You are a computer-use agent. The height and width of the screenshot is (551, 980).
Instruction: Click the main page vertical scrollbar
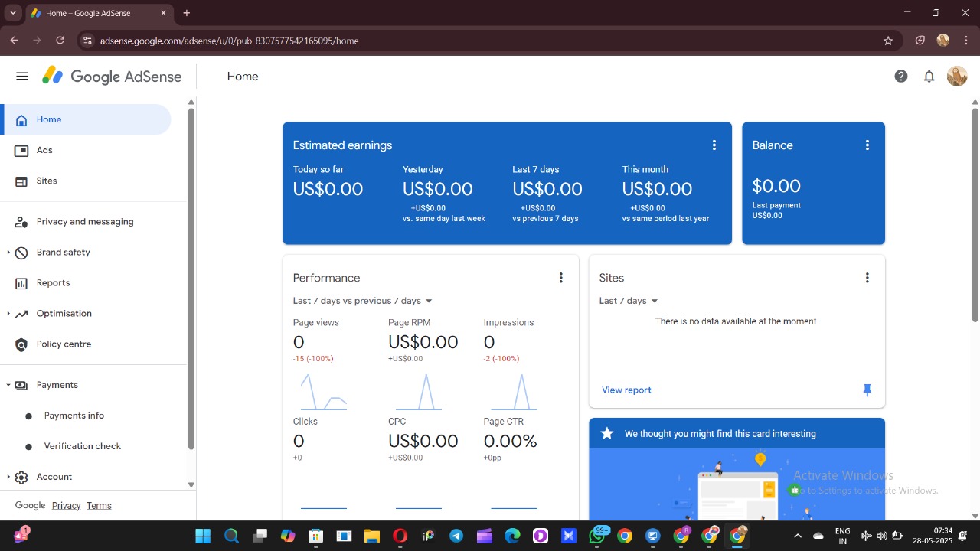click(x=975, y=214)
